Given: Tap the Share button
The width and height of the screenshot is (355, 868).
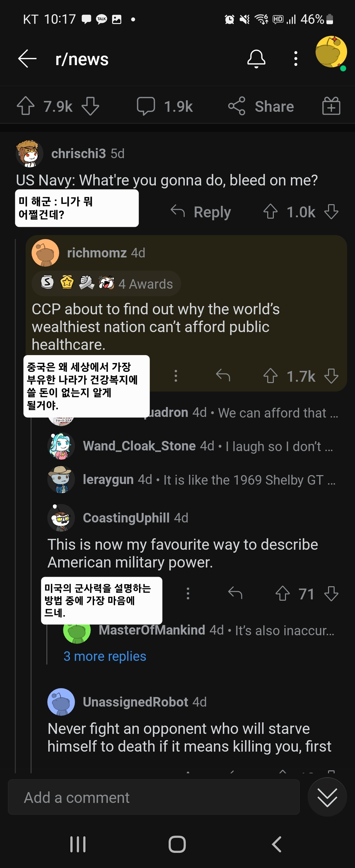Looking at the screenshot, I should (261, 106).
